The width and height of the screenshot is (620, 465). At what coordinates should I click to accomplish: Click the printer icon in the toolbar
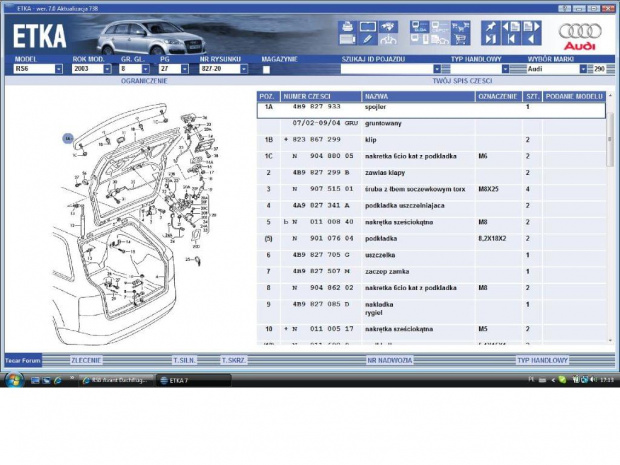pos(347,27)
